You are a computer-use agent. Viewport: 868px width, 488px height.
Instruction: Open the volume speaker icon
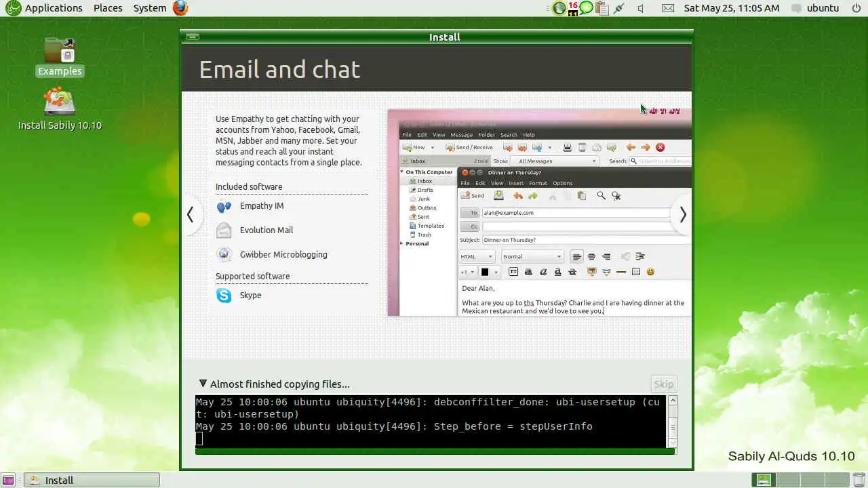pos(641,8)
